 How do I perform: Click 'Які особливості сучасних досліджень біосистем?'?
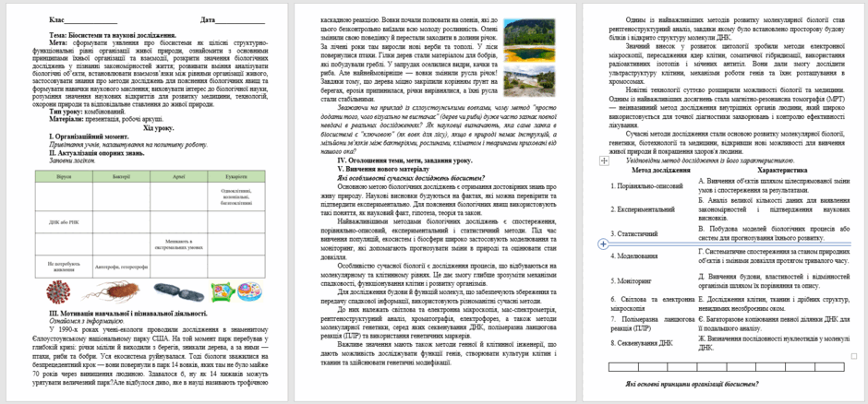pyautogui.click(x=411, y=177)
